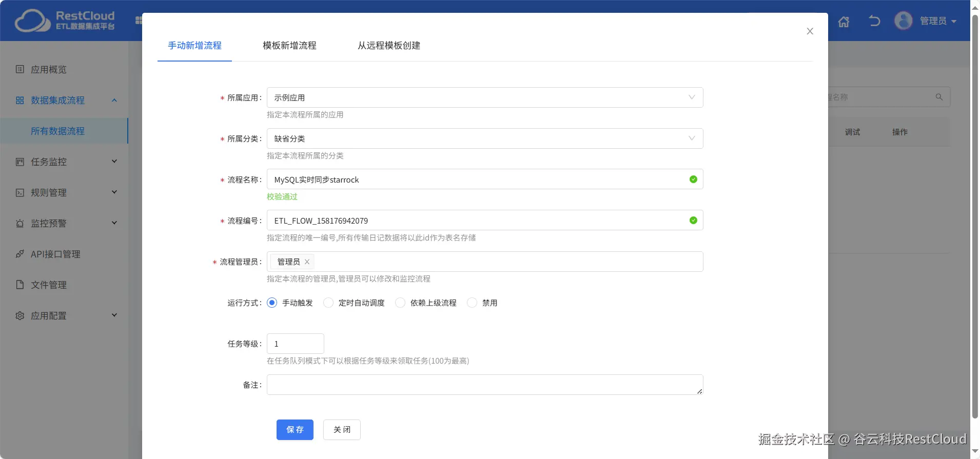This screenshot has width=980, height=459.
Task: Click the 备注 textarea
Action: click(485, 385)
